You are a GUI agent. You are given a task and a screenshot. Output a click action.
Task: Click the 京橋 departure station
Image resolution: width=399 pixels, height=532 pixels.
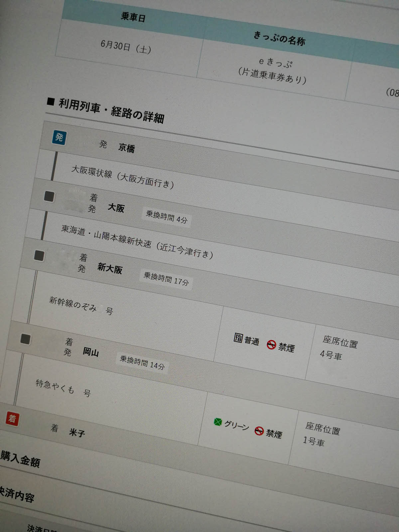(x=126, y=148)
